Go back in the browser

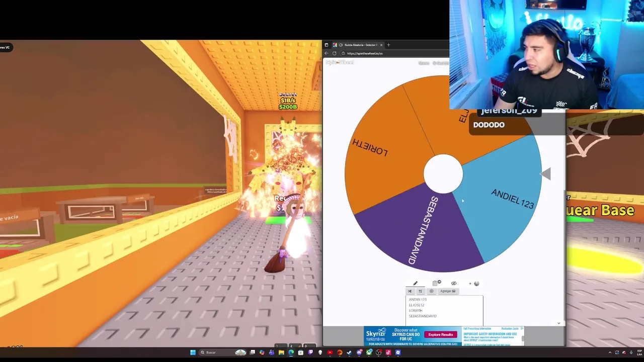coord(326,53)
